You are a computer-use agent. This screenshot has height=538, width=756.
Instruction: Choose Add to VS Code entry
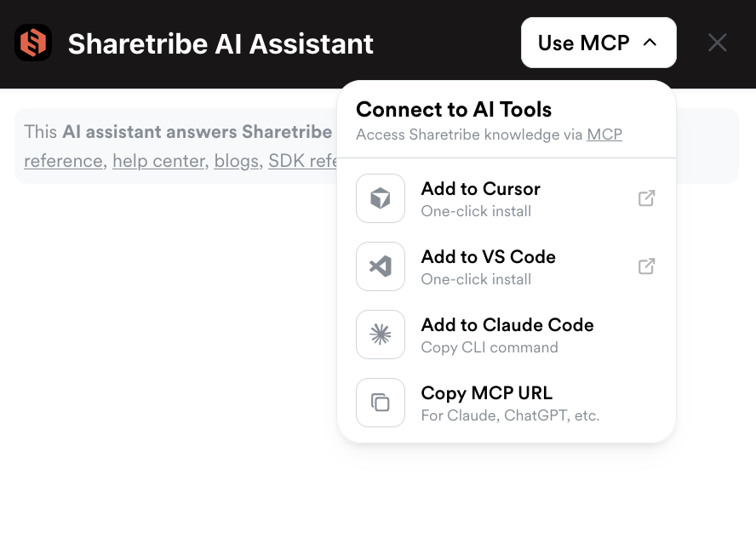(507, 266)
